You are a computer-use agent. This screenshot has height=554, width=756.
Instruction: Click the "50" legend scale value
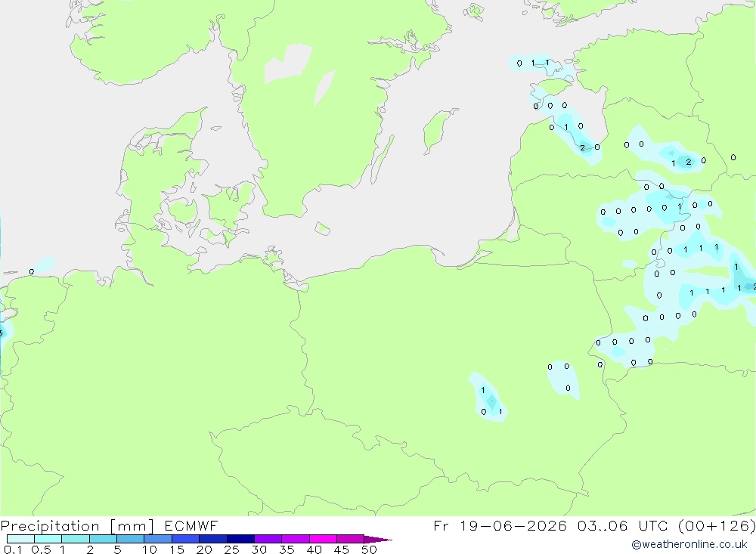(x=369, y=549)
